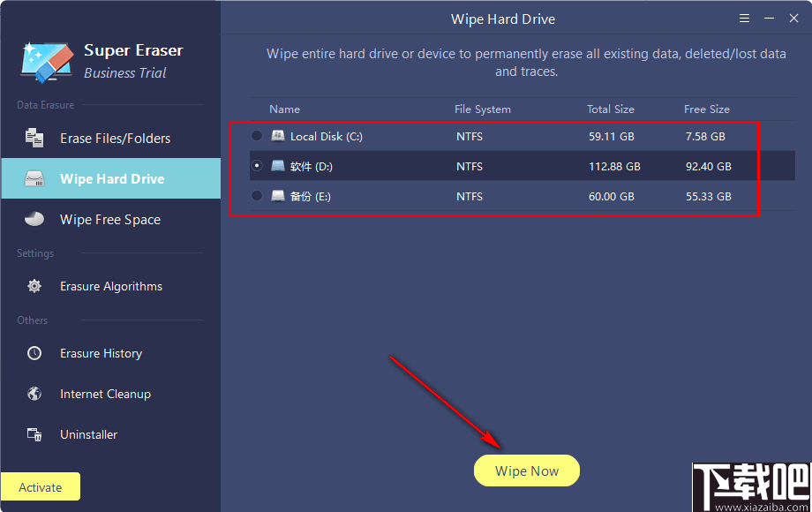Screen dimensions: 812x512
Task: Click the Activate button
Action: [41, 486]
